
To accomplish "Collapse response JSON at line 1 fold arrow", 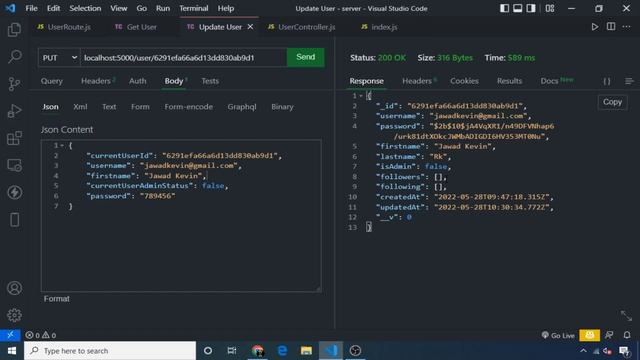I will pyautogui.click(x=361, y=96).
